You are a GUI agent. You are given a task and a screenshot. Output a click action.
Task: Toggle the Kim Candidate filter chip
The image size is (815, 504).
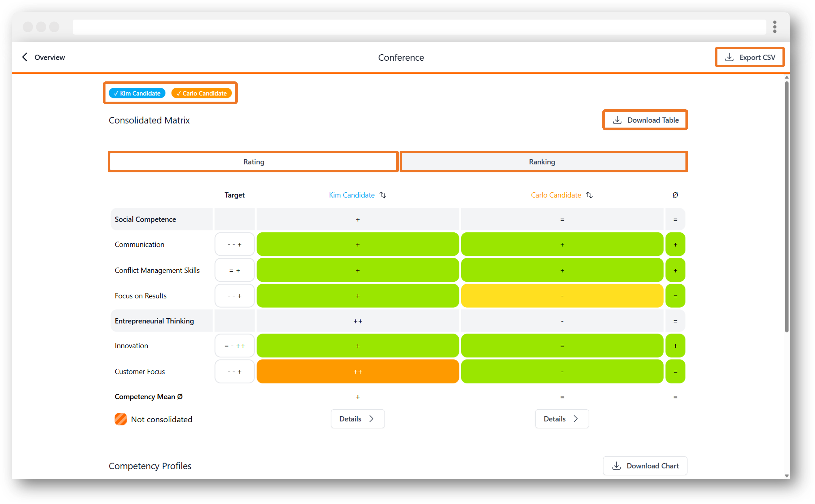[x=137, y=93]
